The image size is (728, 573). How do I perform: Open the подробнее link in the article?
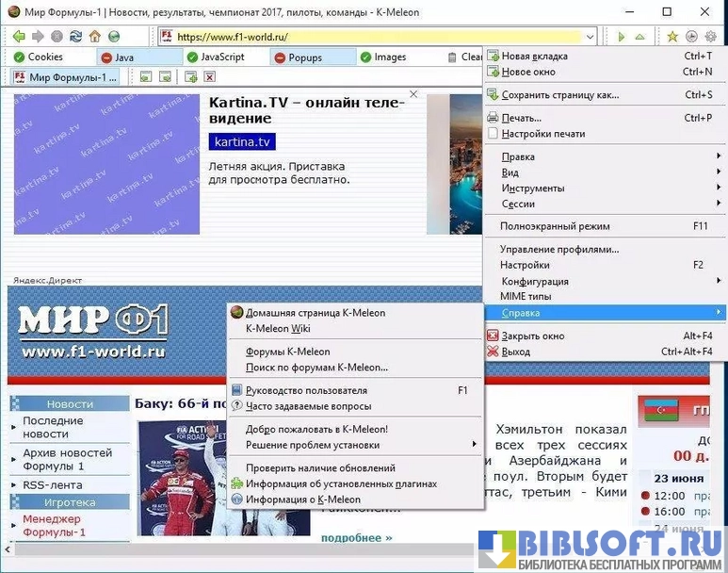point(356,538)
